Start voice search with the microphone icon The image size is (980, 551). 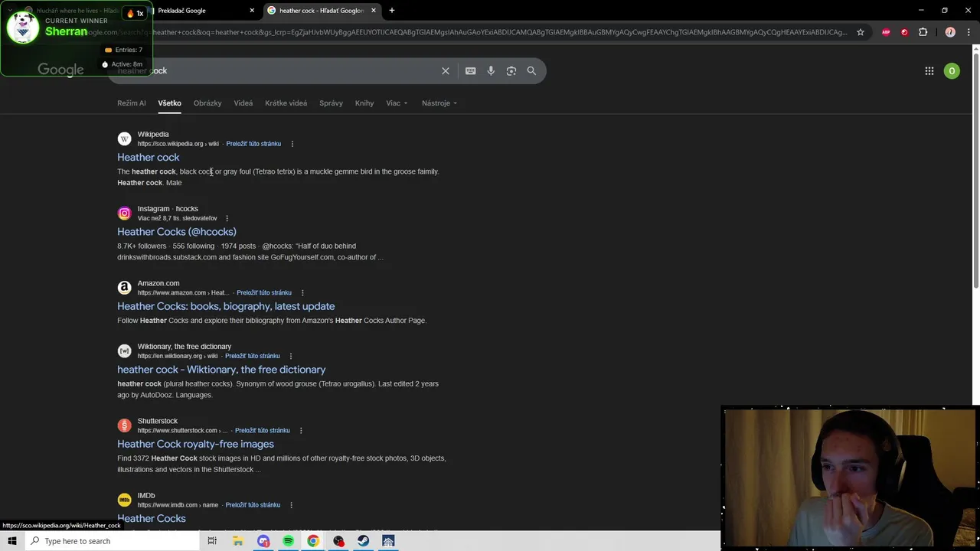click(491, 70)
